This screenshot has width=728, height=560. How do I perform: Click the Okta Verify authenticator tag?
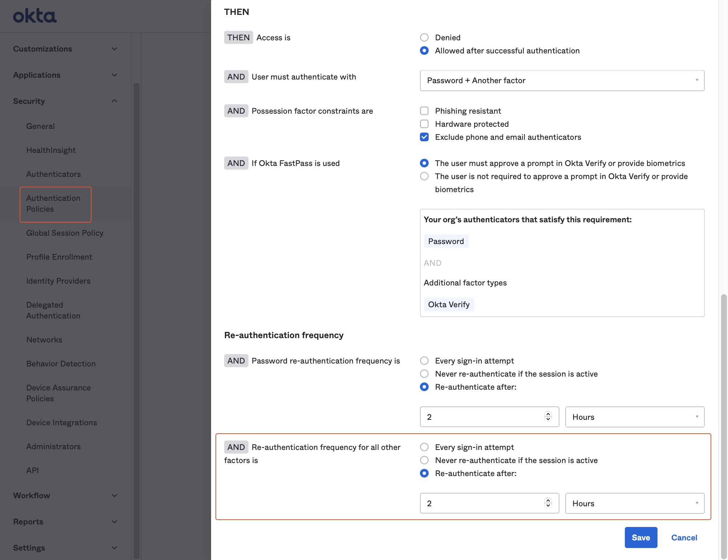[449, 304]
